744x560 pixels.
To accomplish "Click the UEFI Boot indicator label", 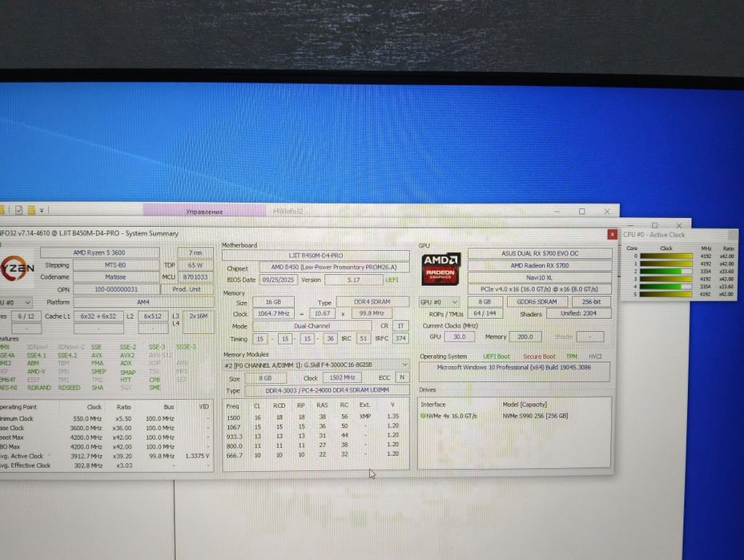I will (497, 357).
